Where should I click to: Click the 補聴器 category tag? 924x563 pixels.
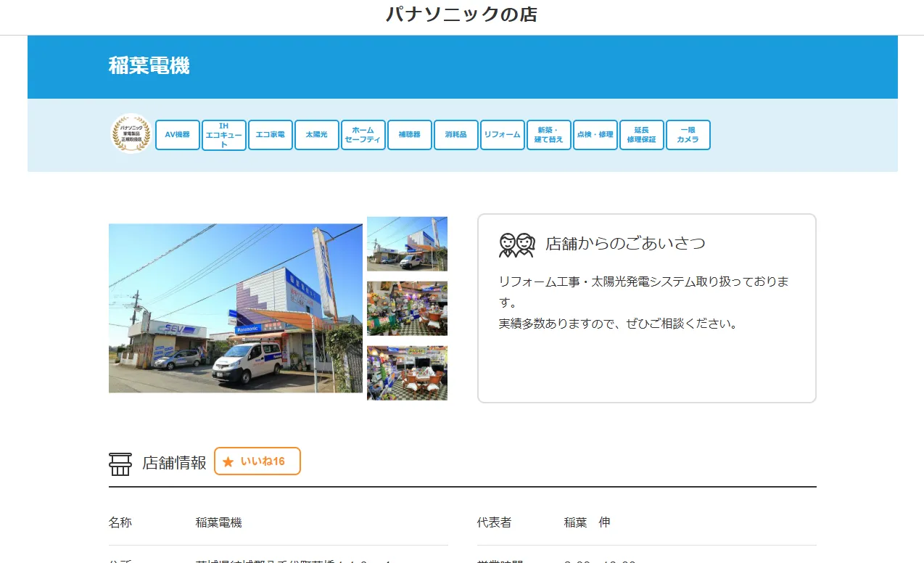click(x=410, y=135)
